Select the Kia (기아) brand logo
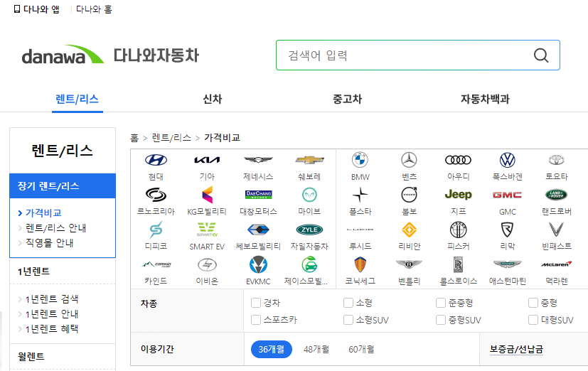588x371 pixels. point(207,160)
